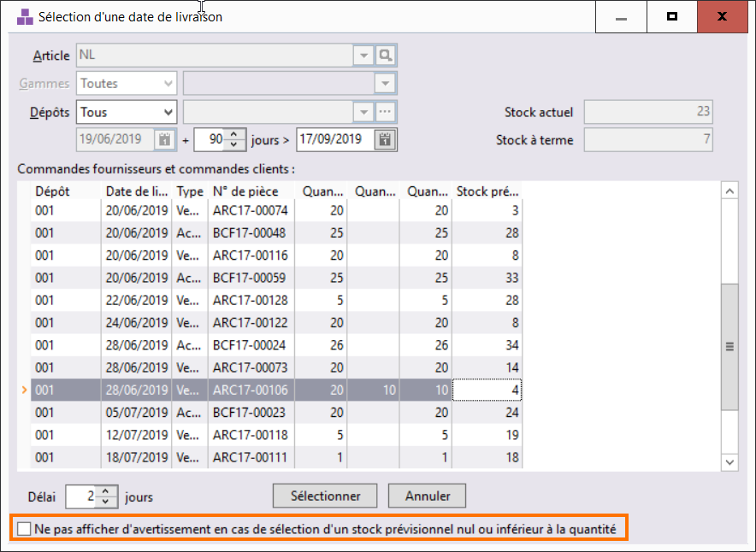756x552 pixels.
Task: Click the date cell 24/06/2019
Action: pos(137,323)
